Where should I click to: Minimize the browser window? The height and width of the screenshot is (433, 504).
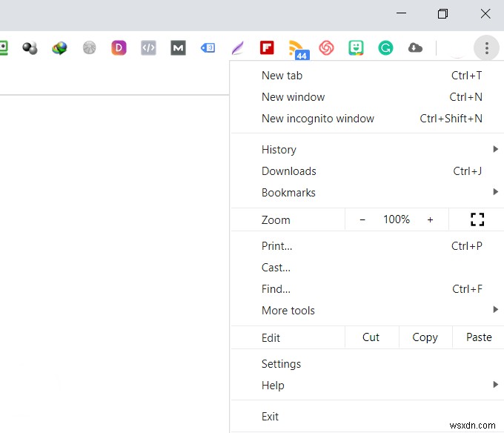401,13
